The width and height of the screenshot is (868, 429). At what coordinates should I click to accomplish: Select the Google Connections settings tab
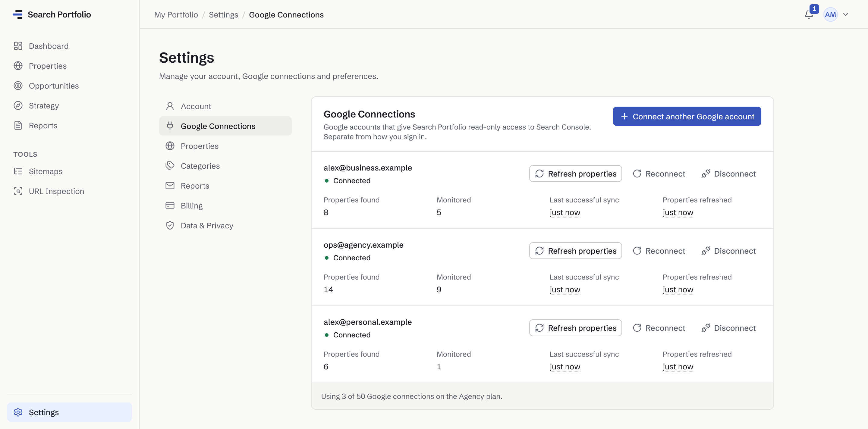click(x=225, y=126)
